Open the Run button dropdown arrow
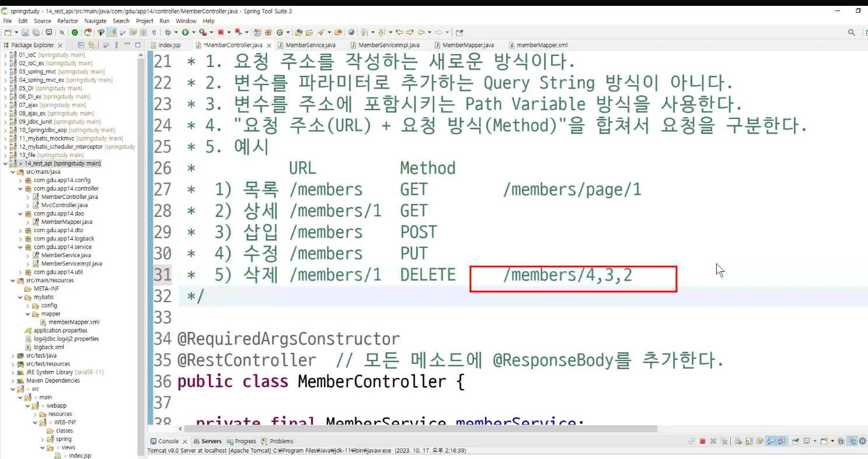The width and height of the screenshot is (868, 459). pos(194,32)
